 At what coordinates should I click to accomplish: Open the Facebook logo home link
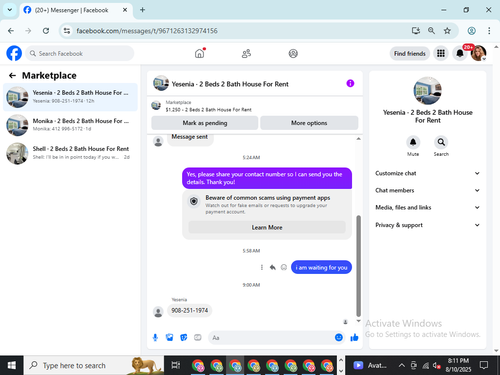pyautogui.click(x=14, y=53)
